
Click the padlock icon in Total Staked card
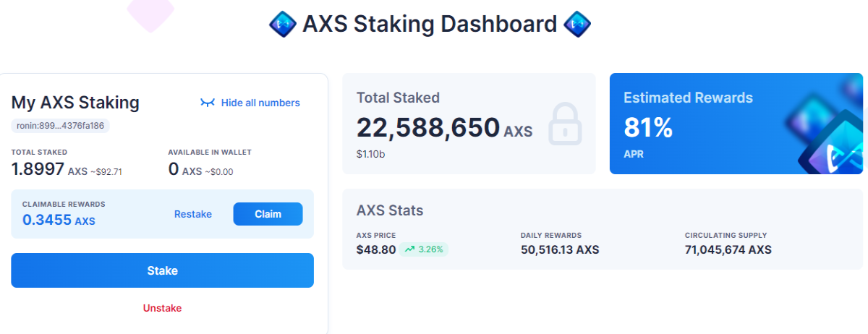[x=565, y=124]
